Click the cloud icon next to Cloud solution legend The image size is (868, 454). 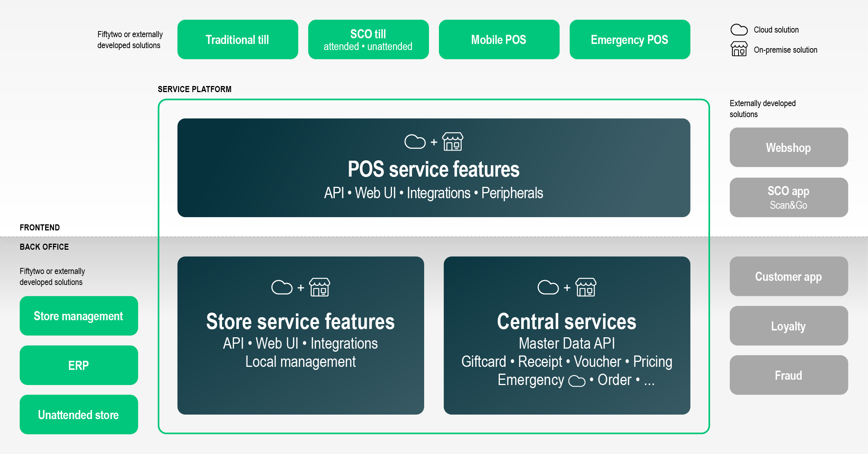click(x=739, y=30)
